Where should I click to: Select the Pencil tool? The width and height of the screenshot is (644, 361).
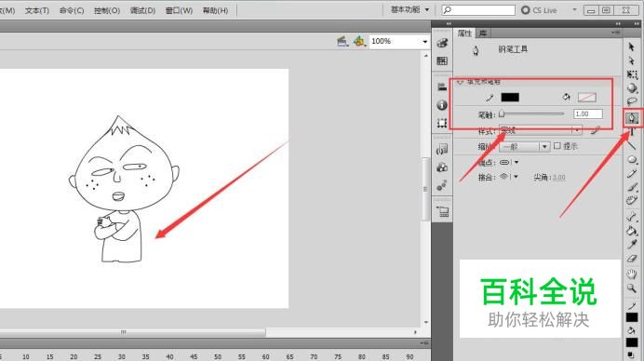tap(632, 173)
